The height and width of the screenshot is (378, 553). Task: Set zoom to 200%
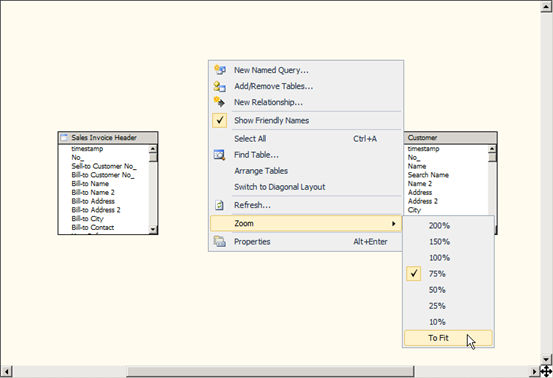click(x=448, y=226)
